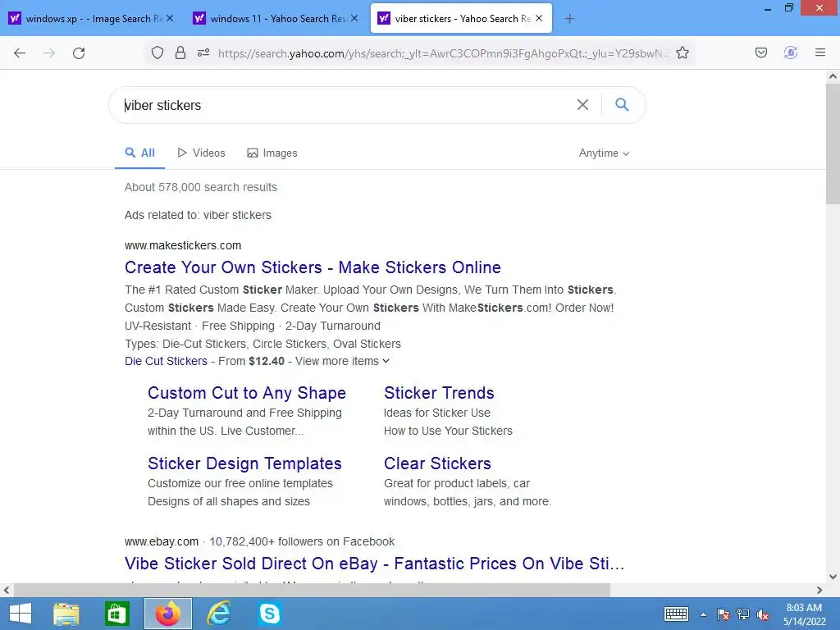Open clock showing 8:03 AM

tap(804, 614)
